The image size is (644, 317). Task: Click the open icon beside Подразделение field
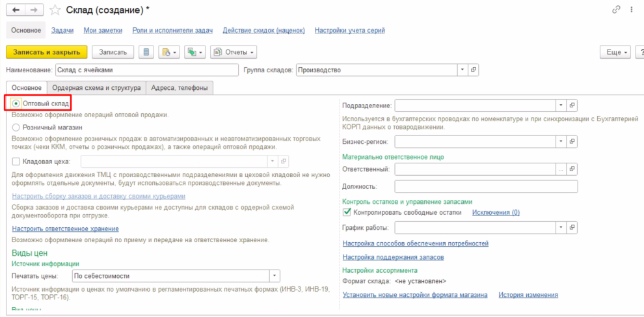[x=572, y=105]
